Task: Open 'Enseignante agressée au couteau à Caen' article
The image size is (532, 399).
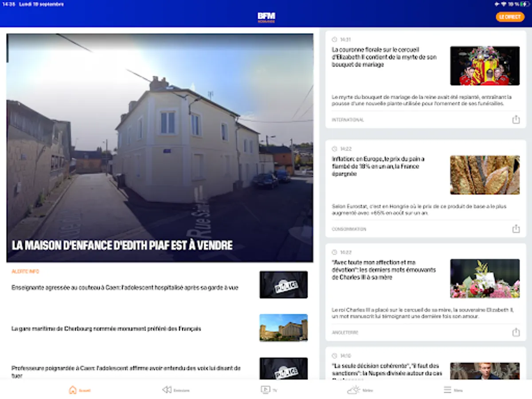Action: click(x=125, y=288)
